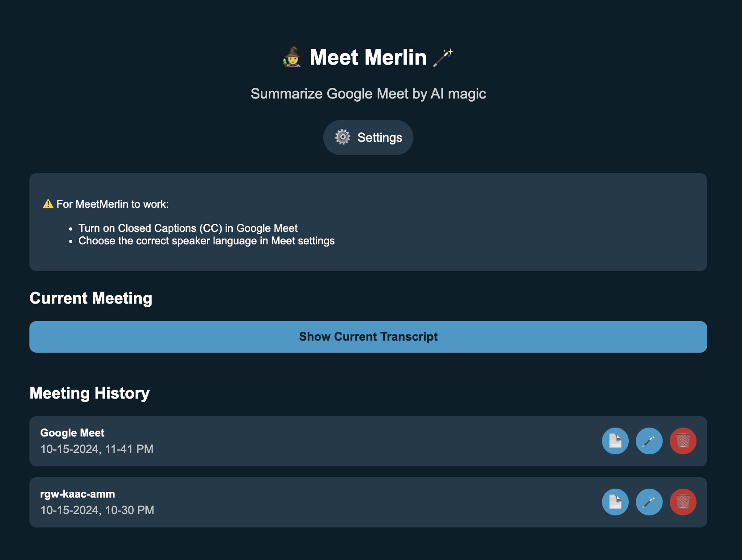The image size is (742, 560).
Task: Open Settings
Action: [x=368, y=137]
